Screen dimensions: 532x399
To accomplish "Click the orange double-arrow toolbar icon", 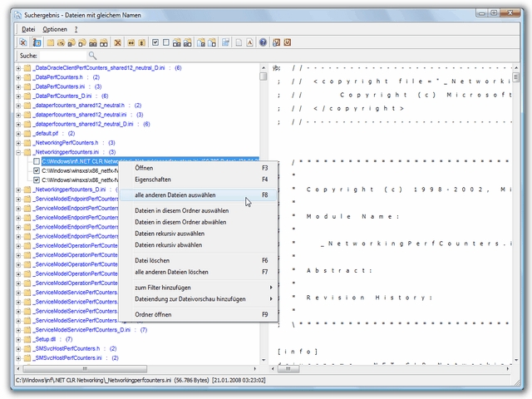I will point(131,42).
